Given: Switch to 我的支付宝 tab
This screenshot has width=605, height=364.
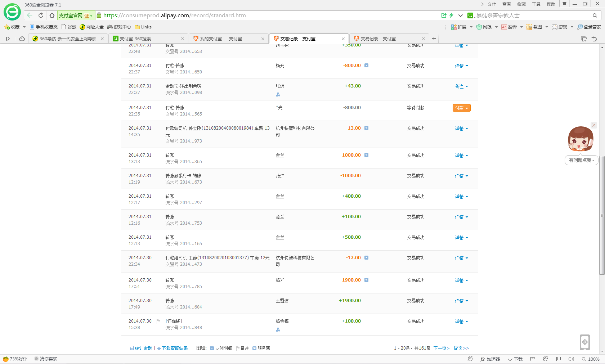Looking at the screenshot, I should pyautogui.click(x=221, y=39).
